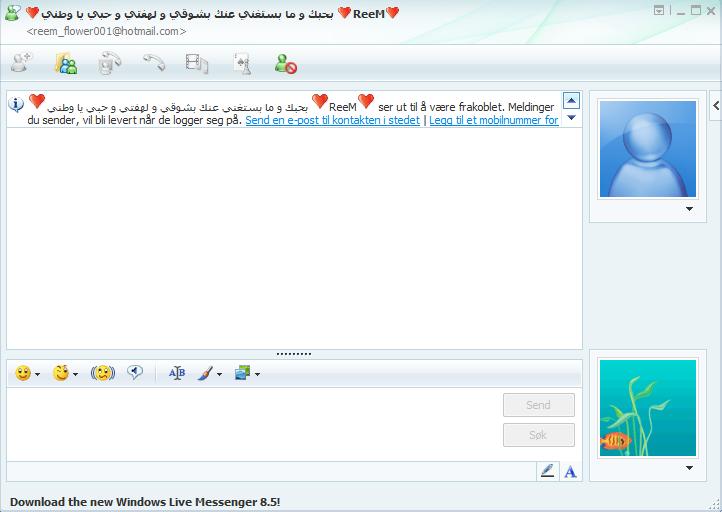Viewport: 722px width, 512px height.
Task: Send a nudge
Action: (103, 373)
